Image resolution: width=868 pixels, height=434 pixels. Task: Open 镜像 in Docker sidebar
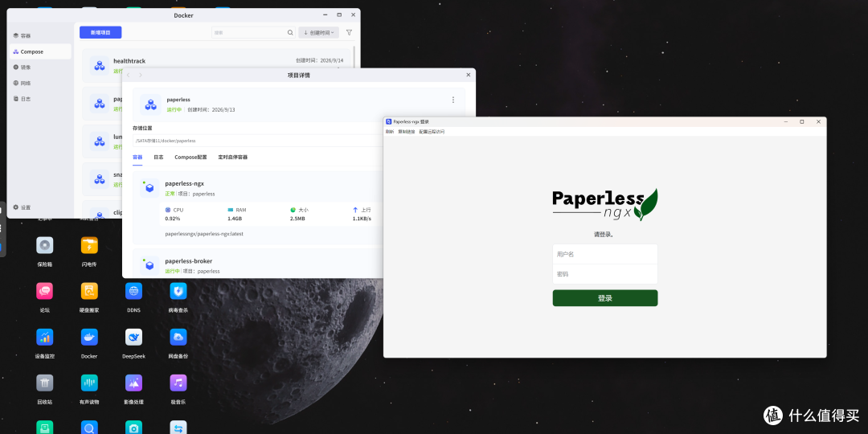40,67
